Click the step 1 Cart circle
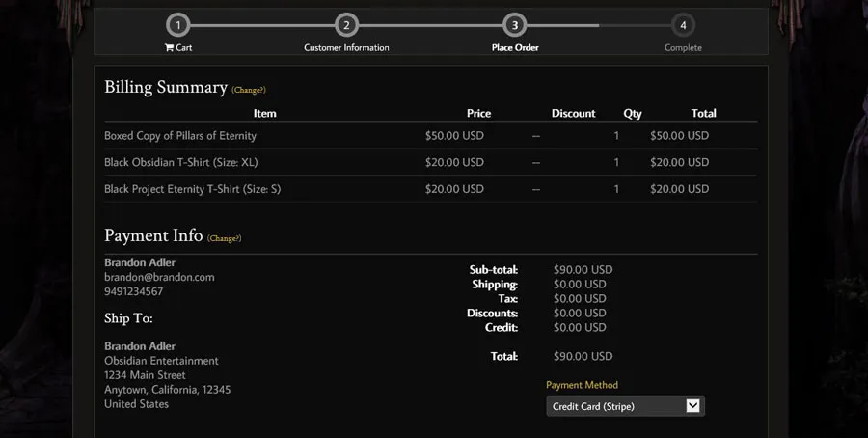 tap(177, 25)
